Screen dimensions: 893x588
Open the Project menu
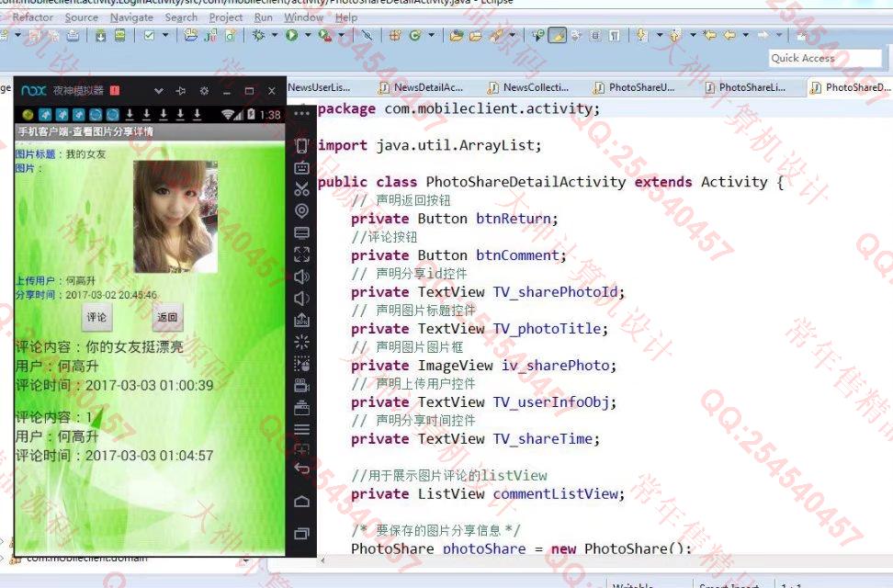point(225,17)
